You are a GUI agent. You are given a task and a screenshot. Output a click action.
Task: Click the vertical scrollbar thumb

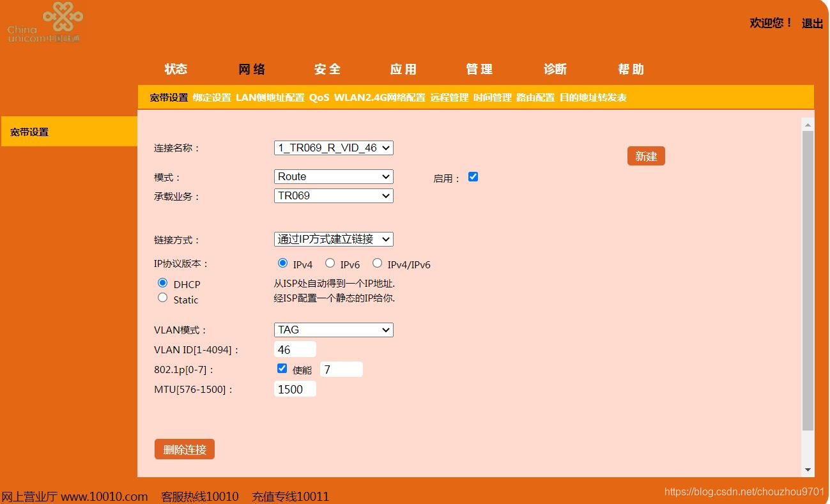point(808,280)
